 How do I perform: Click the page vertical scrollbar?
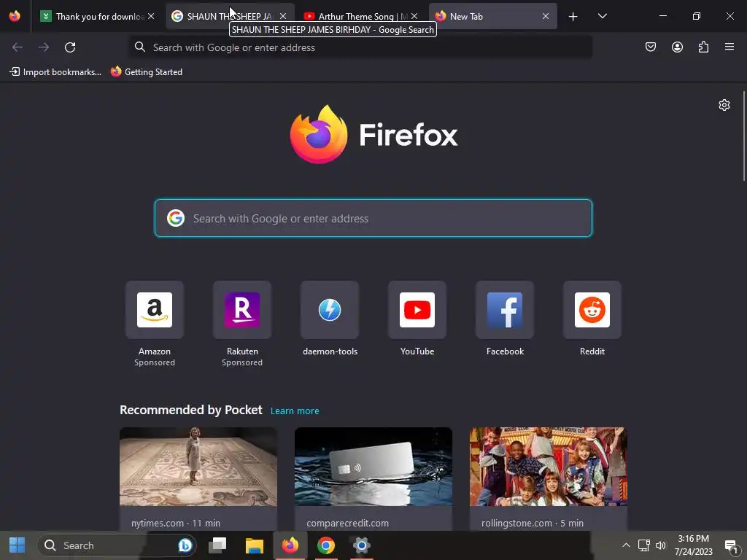743,136
